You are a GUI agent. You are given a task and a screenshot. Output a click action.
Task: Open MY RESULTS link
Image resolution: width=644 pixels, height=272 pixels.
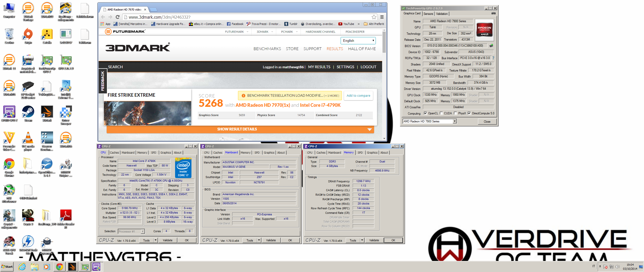[319, 67]
